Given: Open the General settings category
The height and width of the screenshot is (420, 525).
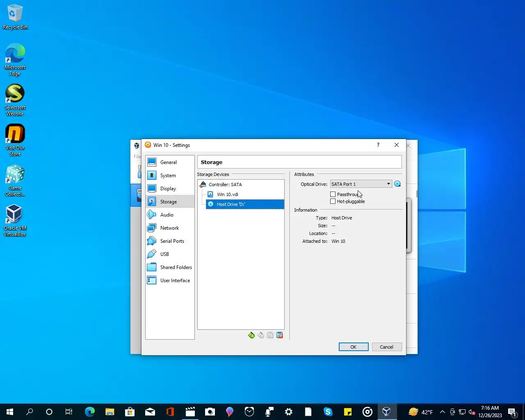Looking at the screenshot, I should pyautogui.click(x=170, y=162).
